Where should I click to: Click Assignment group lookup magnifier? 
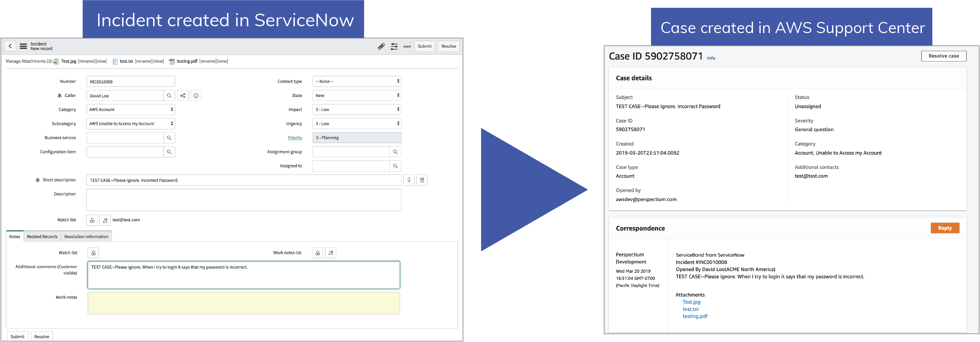395,152
